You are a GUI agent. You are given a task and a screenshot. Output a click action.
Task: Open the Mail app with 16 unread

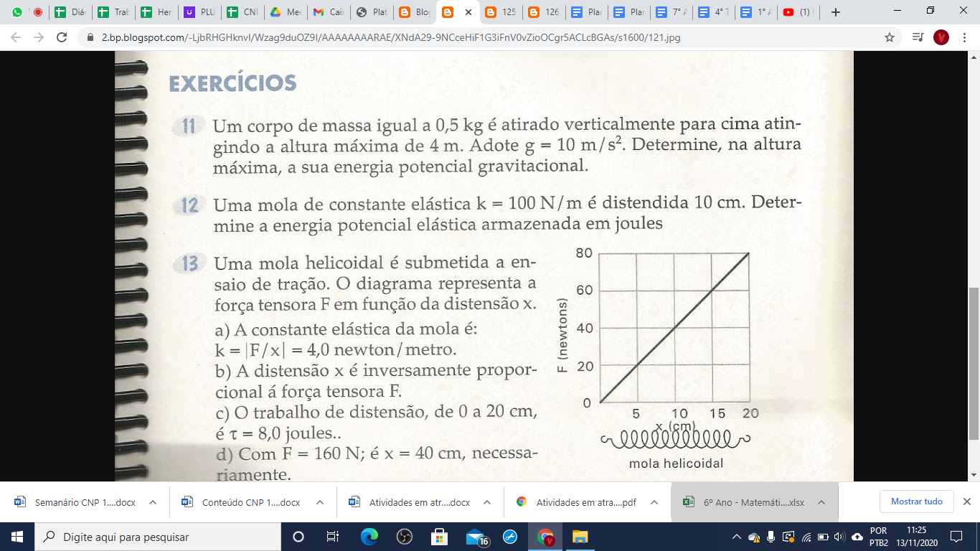tap(476, 537)
